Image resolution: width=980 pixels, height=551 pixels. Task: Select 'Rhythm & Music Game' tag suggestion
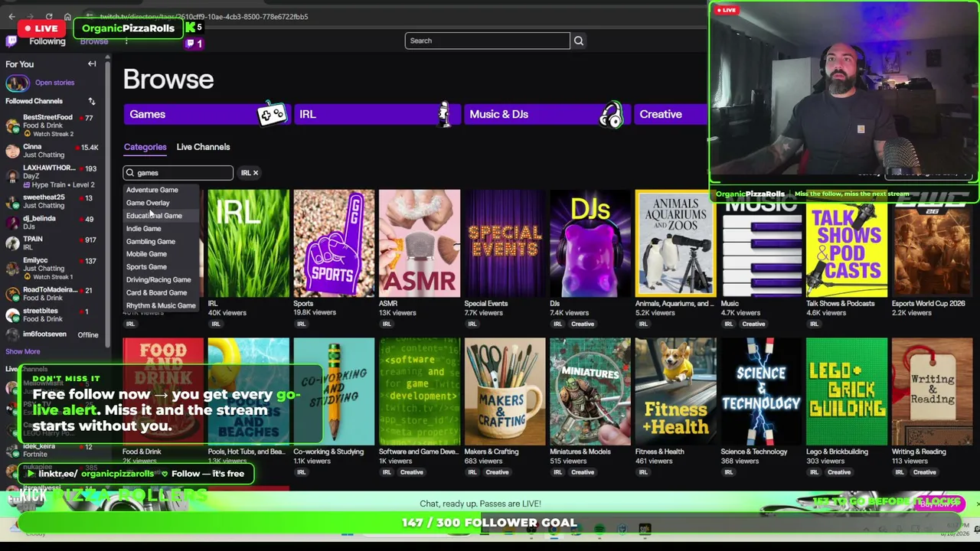[x=161, y=306]
